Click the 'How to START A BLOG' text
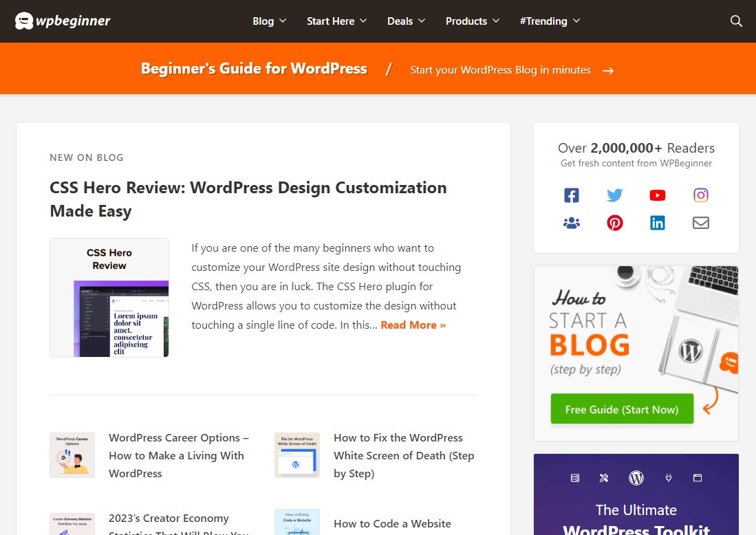This screenshot has height=535, width=756. click(x=589, y=323)
